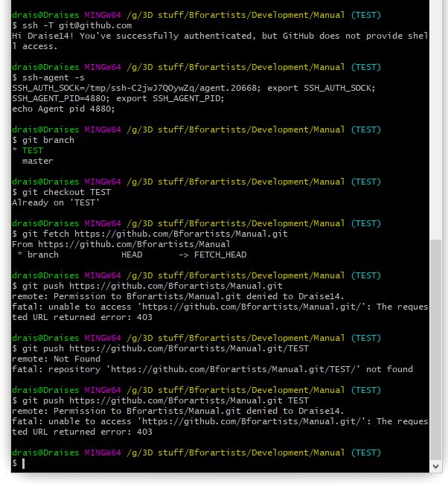Click 'From https://github.com/Bforartists/Manual' line
Image resolution: width=448 pixels, height=486 pixels.
coord(121,244)
